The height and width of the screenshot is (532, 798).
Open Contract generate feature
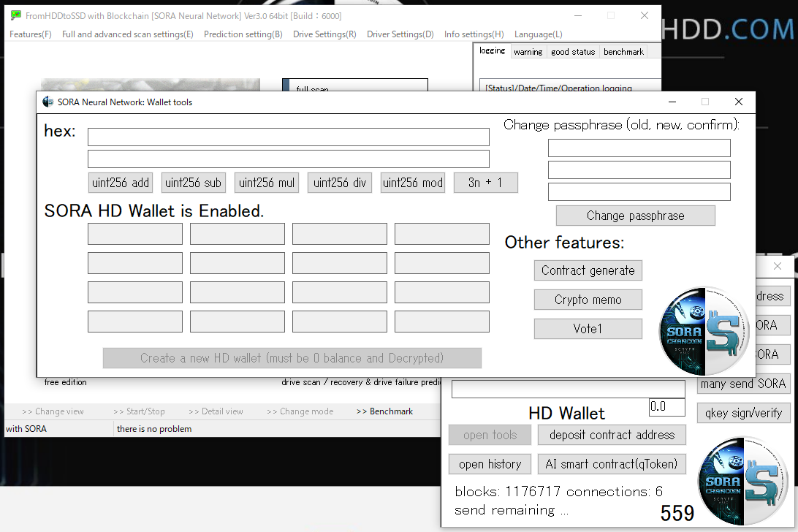tap(588, 270)
